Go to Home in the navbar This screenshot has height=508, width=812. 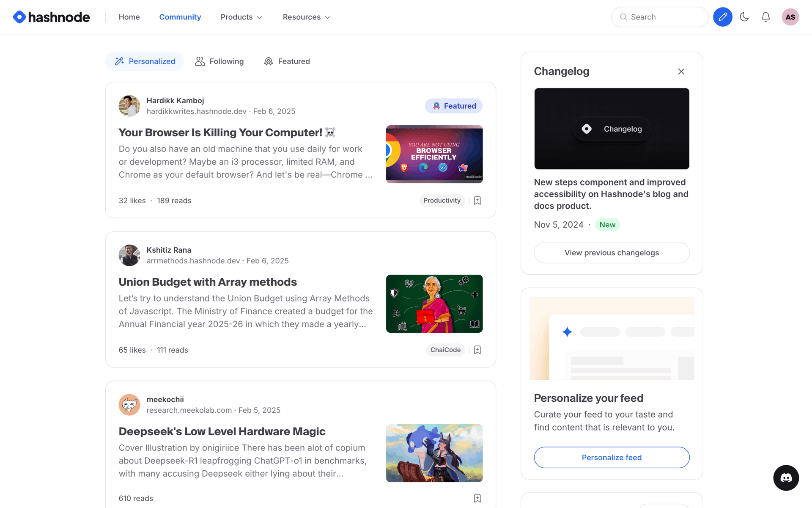(x=129, y=17)
